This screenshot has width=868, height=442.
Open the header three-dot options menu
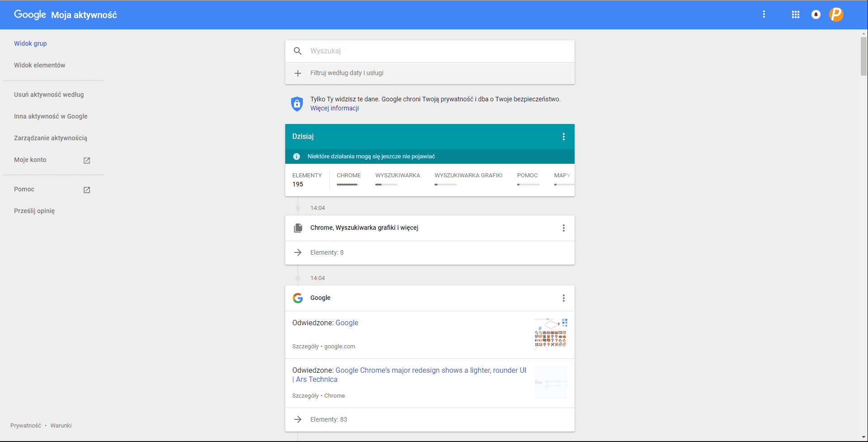(x=764, y=14)
